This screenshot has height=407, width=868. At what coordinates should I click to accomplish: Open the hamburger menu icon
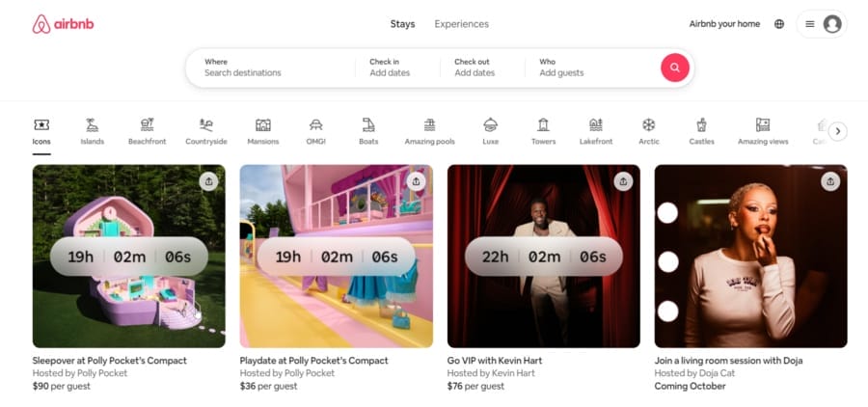[x=809, y=24]
